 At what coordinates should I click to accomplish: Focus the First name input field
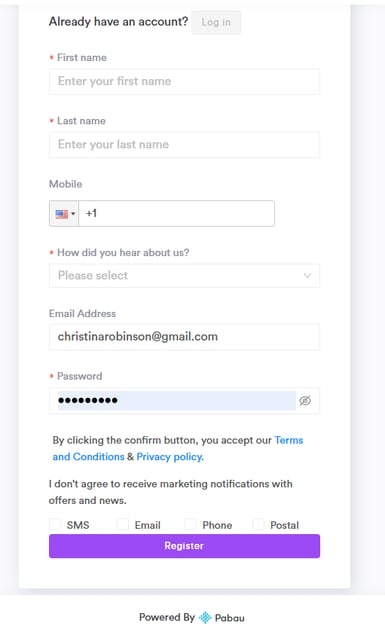coord(184,81)
